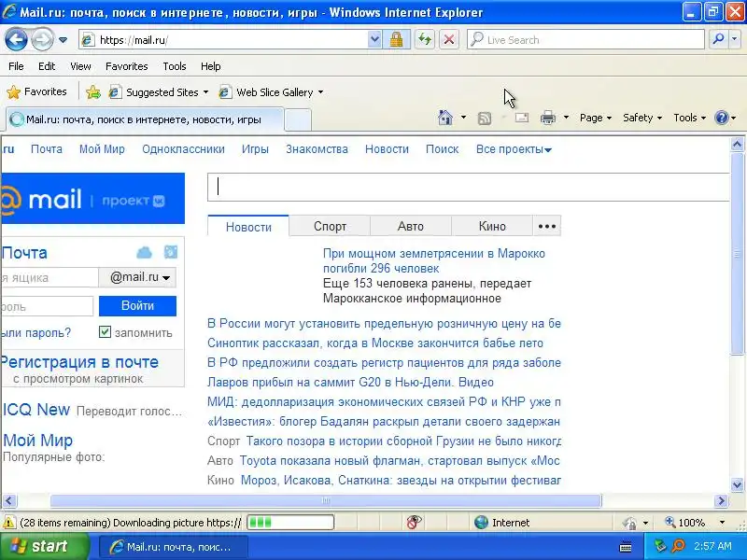Go back with the Back arrow button

click(x=16, y=39)
